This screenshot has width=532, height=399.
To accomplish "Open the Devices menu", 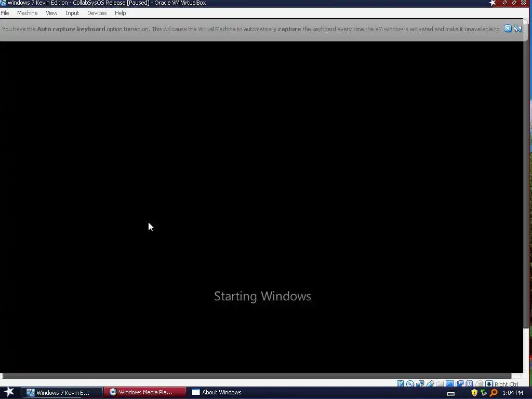I will tap(97, 13).
